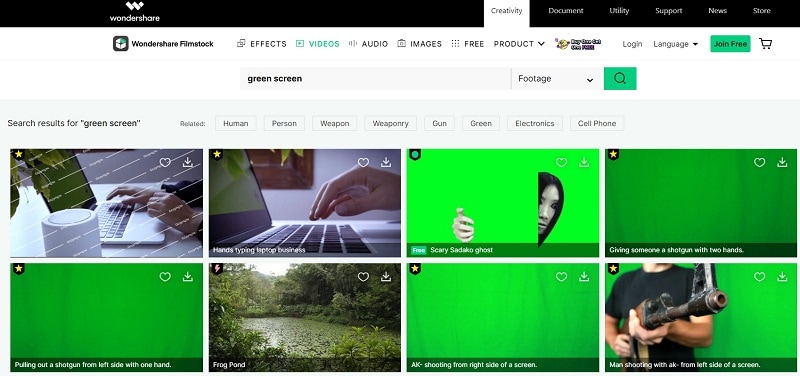Viewport: 800px width, 376px height.
Task: Toggle heart on Frog Pond video
Action: (363, 277)
